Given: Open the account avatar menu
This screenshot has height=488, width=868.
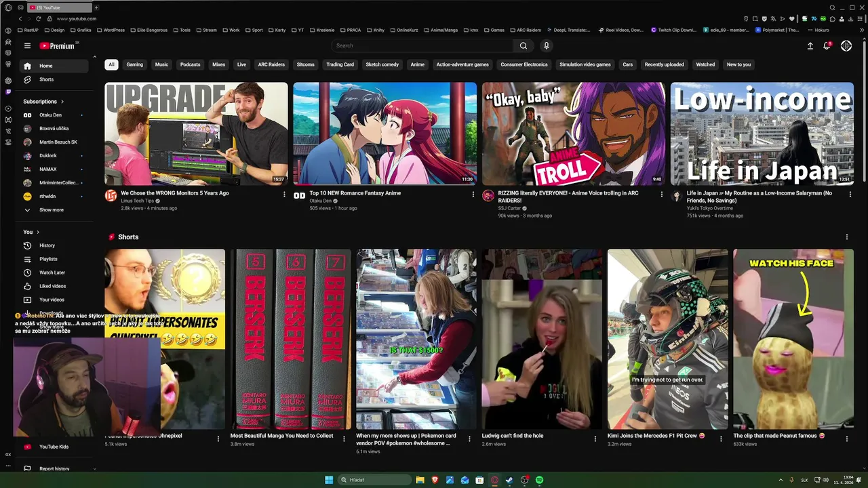Looking at the screenshot, I should [846, 45].
